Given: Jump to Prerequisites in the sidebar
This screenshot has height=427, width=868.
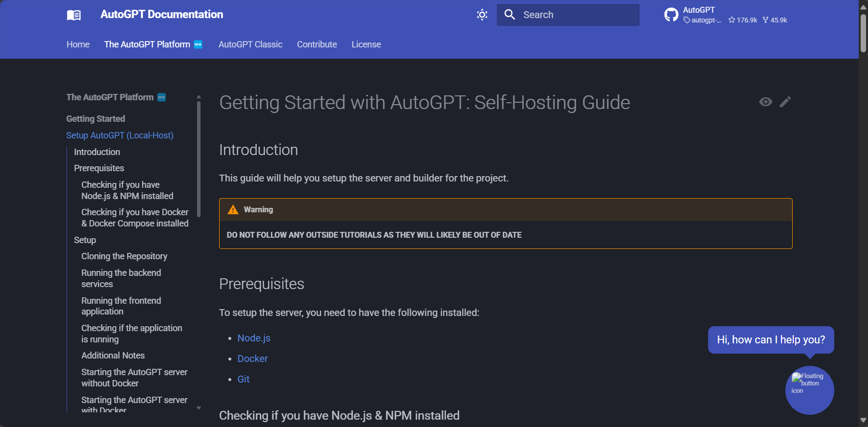Looking at the screenshot, I should [99, 168].
